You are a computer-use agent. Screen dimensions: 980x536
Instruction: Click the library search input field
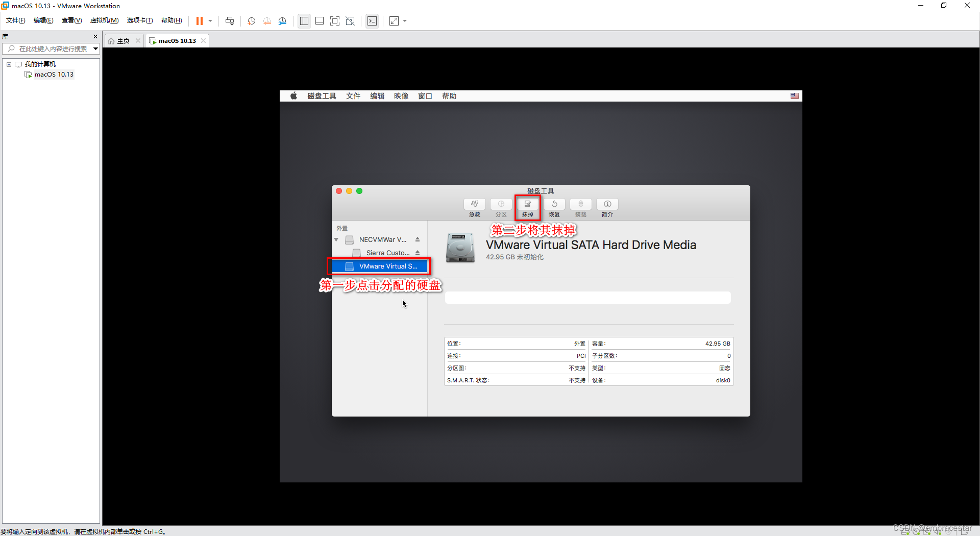[x=52, y=49]
